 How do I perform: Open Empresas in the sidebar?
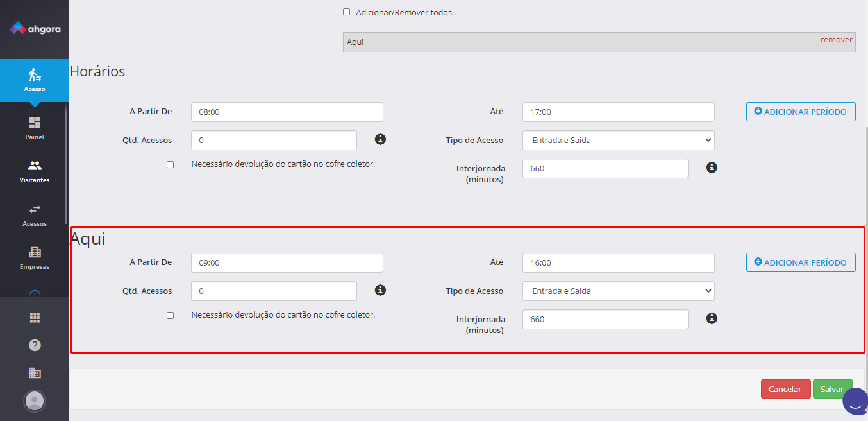click(35, 258)
